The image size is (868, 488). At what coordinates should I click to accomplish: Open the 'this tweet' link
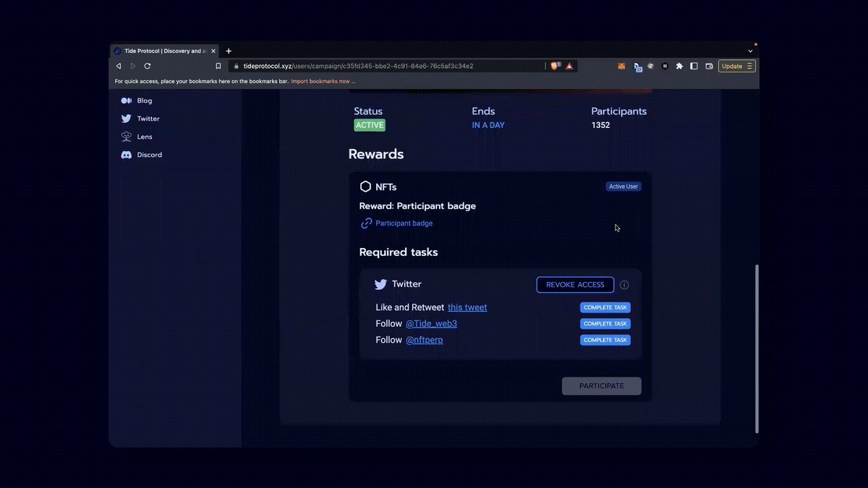click(467, 307)
